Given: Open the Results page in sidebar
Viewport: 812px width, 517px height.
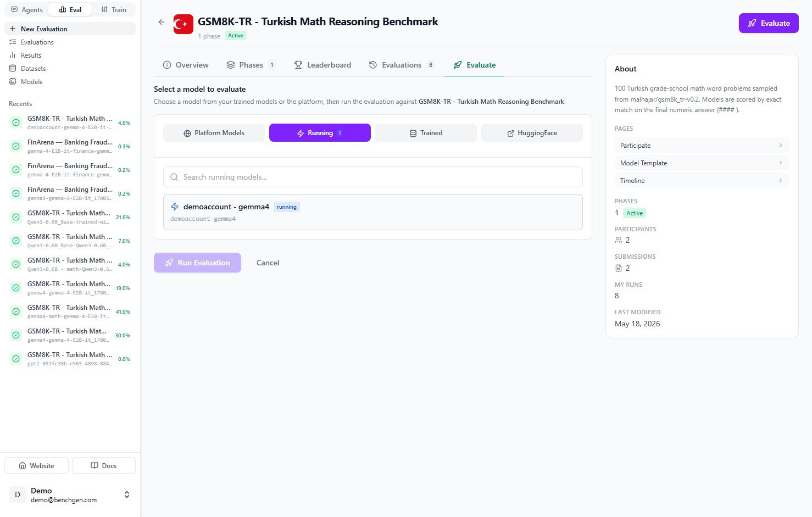Looking at the screenshot, I should [70, 55].
